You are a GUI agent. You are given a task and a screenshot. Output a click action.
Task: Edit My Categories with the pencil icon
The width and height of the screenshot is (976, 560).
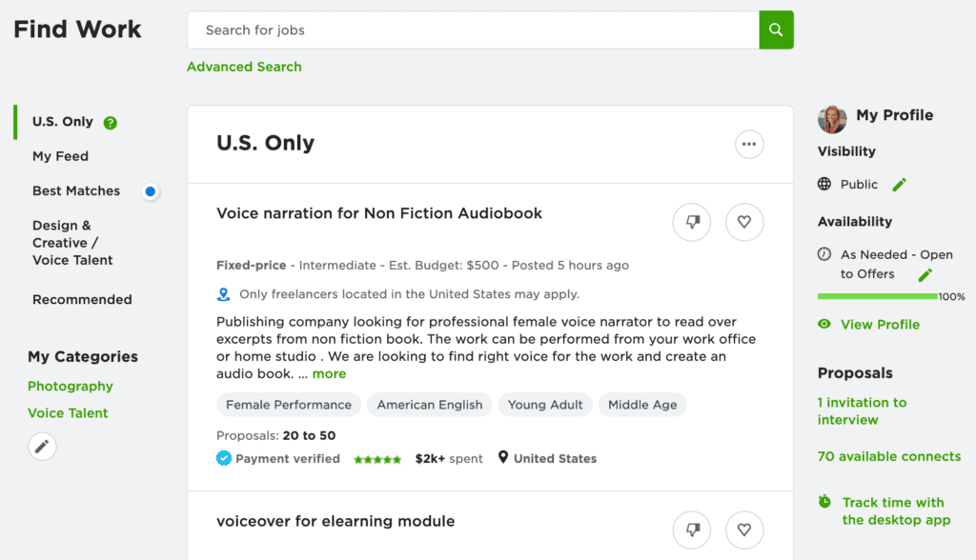point(42,446)
